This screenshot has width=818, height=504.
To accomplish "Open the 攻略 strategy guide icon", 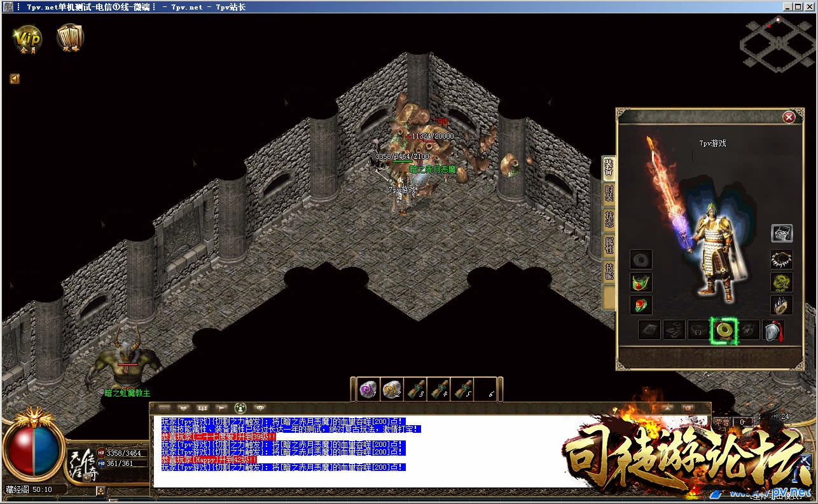I will pos(70,37).
